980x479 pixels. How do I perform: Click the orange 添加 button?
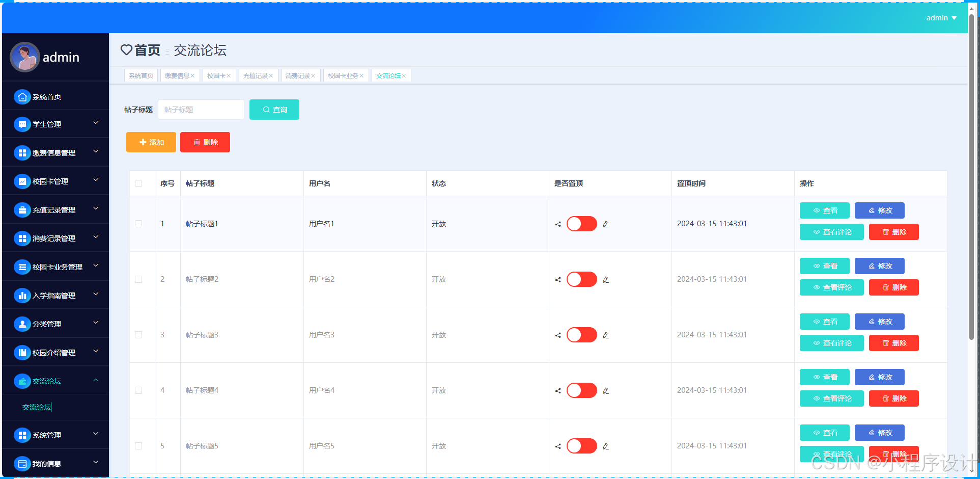pyautogui.click(x=151, y=142)
